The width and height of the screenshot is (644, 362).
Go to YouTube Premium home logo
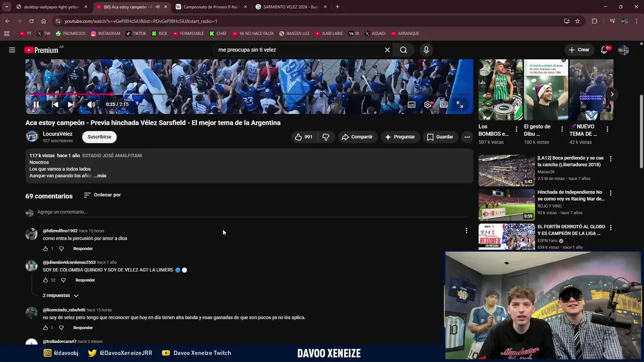click(x=41, y=50)
